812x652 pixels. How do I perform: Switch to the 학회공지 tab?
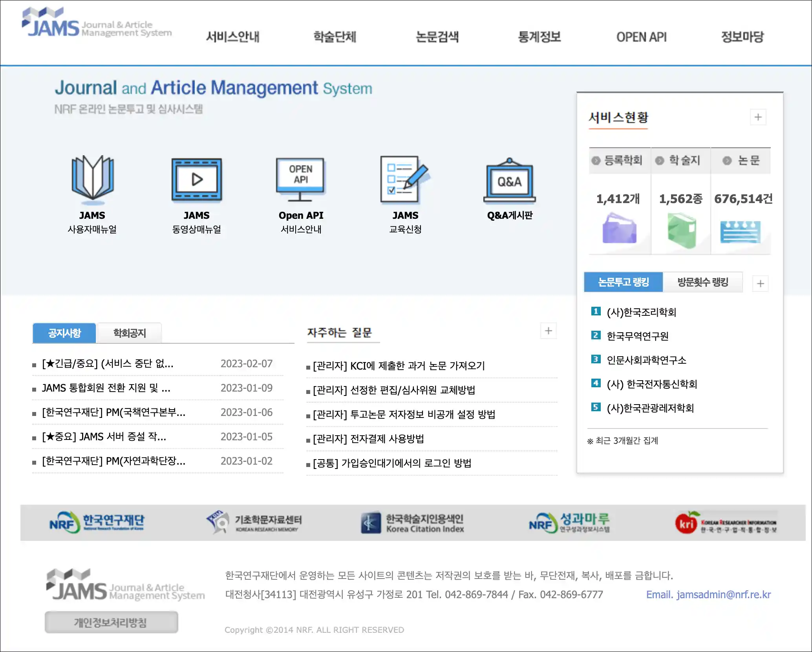[129, 333]
